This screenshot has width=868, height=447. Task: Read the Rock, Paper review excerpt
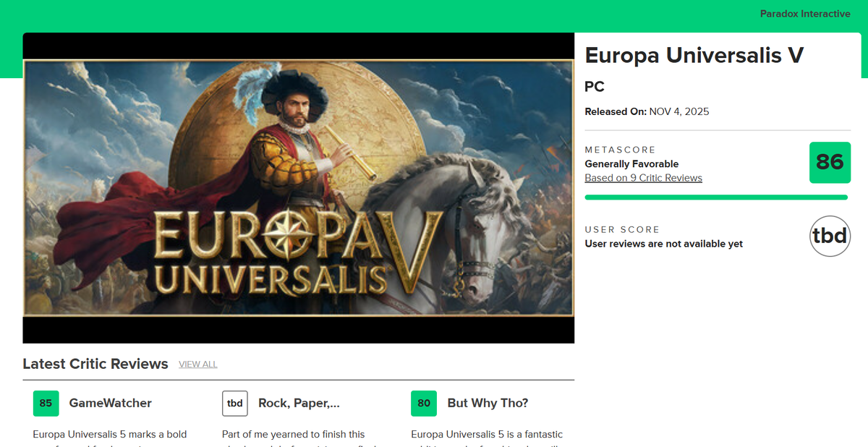[x=299, y=437]
